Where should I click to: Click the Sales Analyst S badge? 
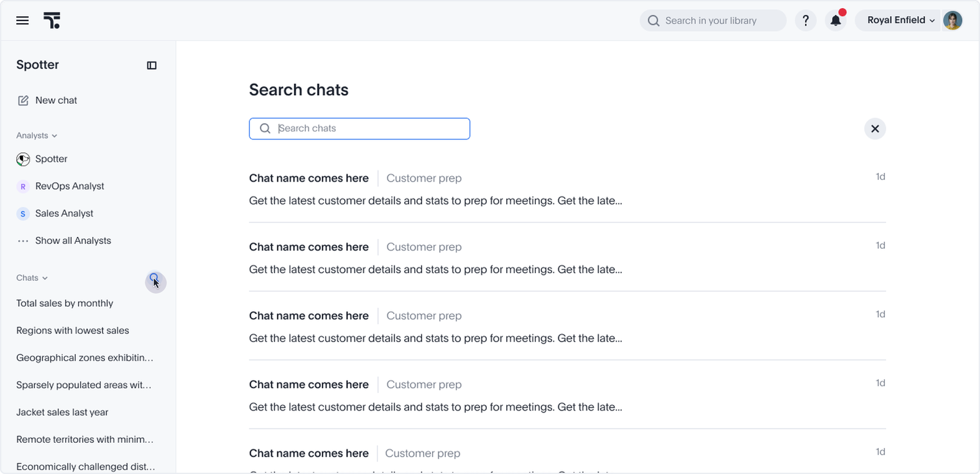23,213
